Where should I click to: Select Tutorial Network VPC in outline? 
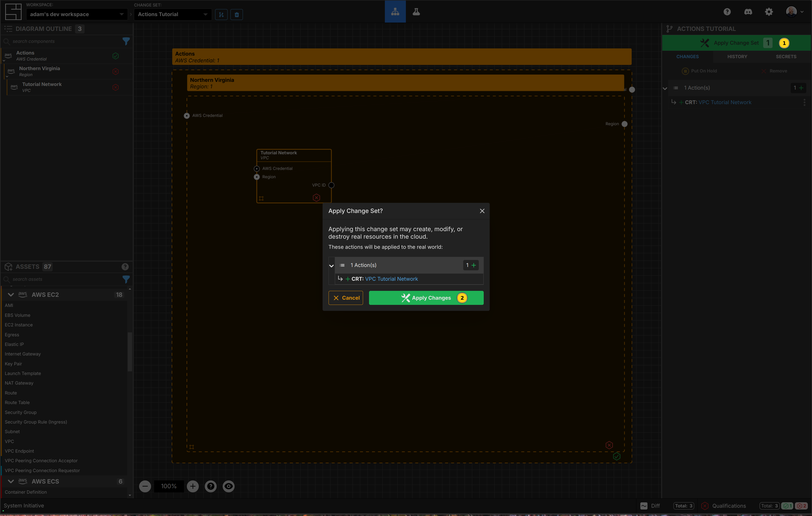[70, 87]
